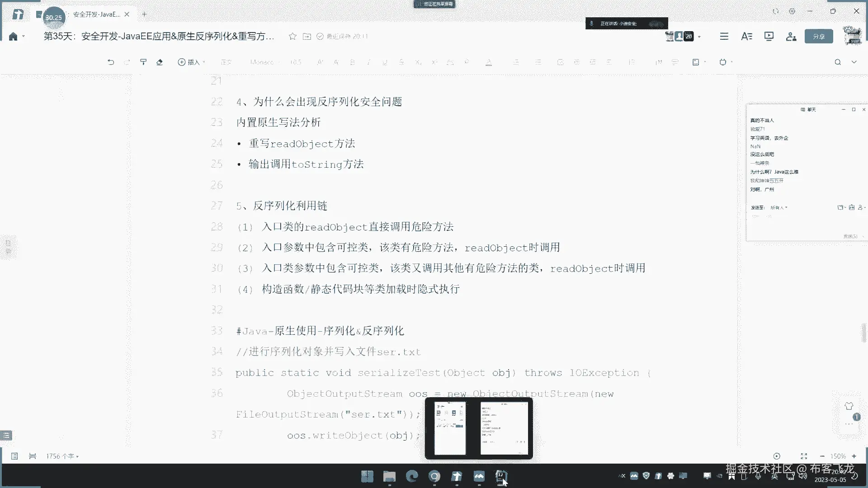The image size is (868, 488).
Task: Click the eraser clear-format icon
Action: point(160,62)
